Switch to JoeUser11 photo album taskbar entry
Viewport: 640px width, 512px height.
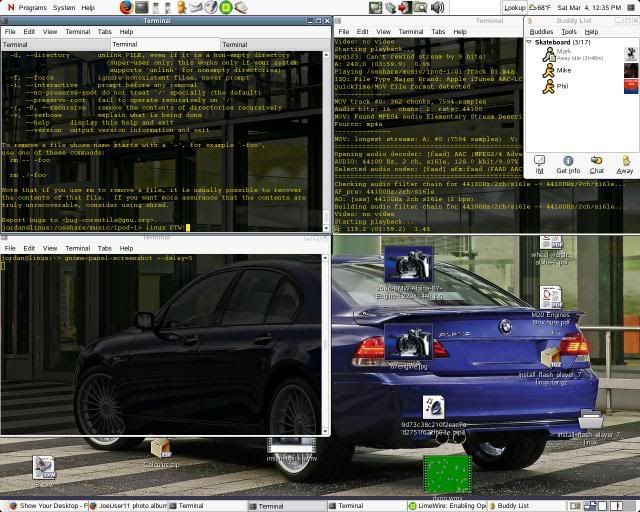[x=128, y=506]
